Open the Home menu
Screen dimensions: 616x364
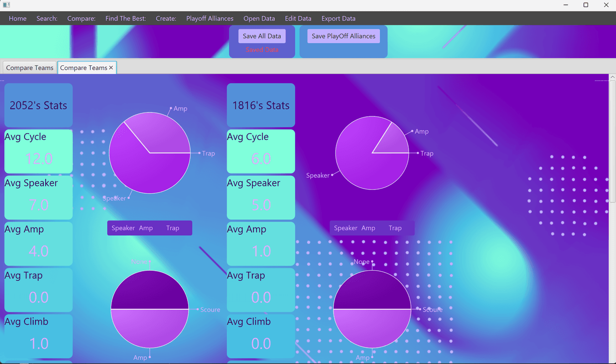coord(18,18)
